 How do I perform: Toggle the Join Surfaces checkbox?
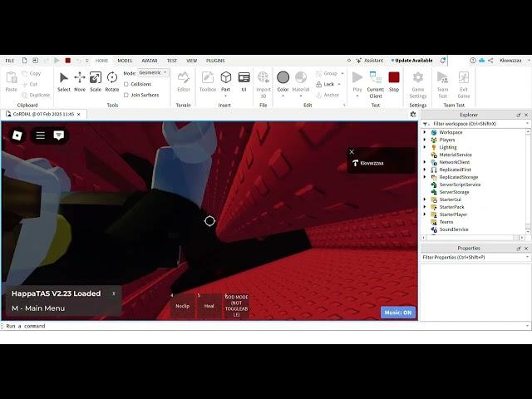[x=126, y=95]
